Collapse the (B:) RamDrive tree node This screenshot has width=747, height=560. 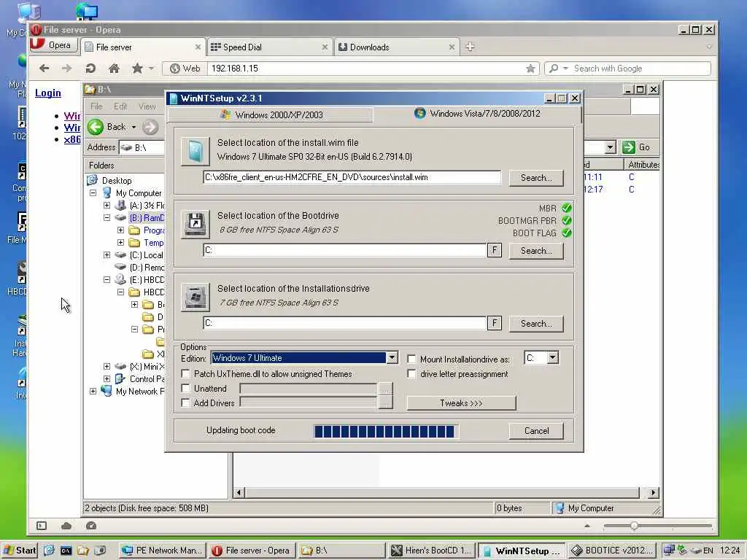coord(107,217)
